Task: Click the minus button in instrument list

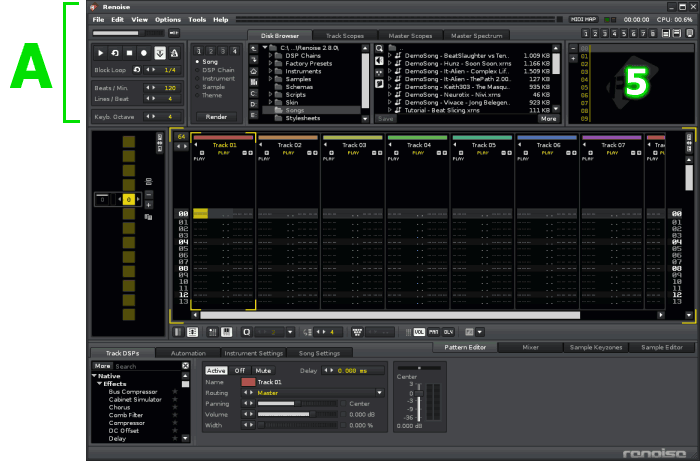Action: click(573, 48)
